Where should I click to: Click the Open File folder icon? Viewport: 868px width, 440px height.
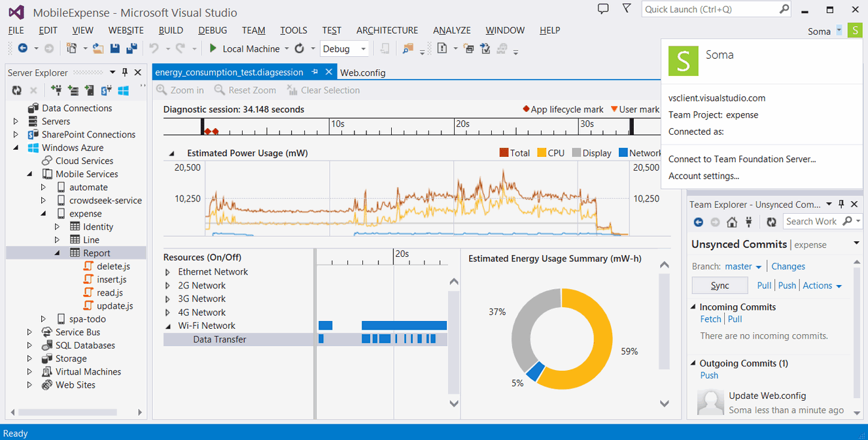click(x=98, y=48)
